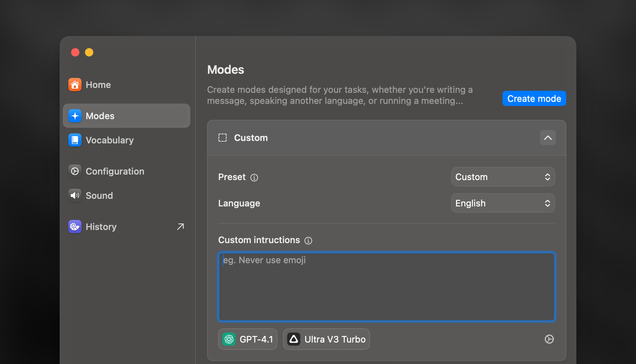Collapse the Custom mode panel chevron

[548, 138]
